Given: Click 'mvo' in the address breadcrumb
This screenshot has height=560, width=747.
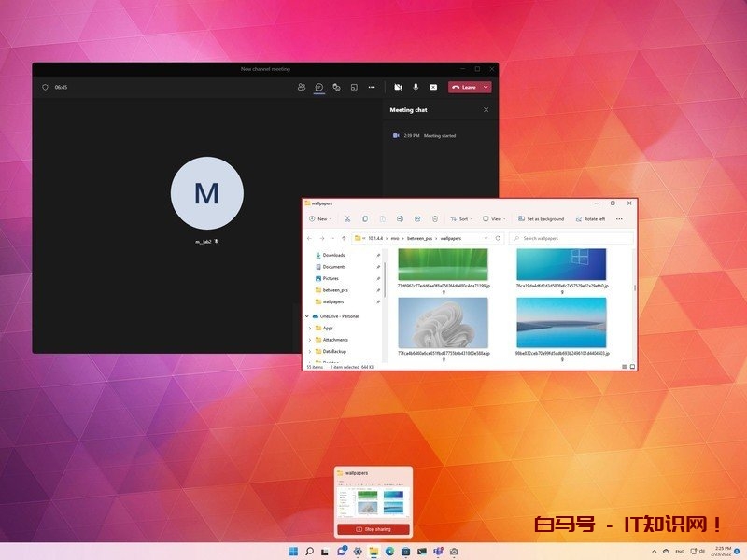Looking at the screenshot, I should click(x=395, y=238).
